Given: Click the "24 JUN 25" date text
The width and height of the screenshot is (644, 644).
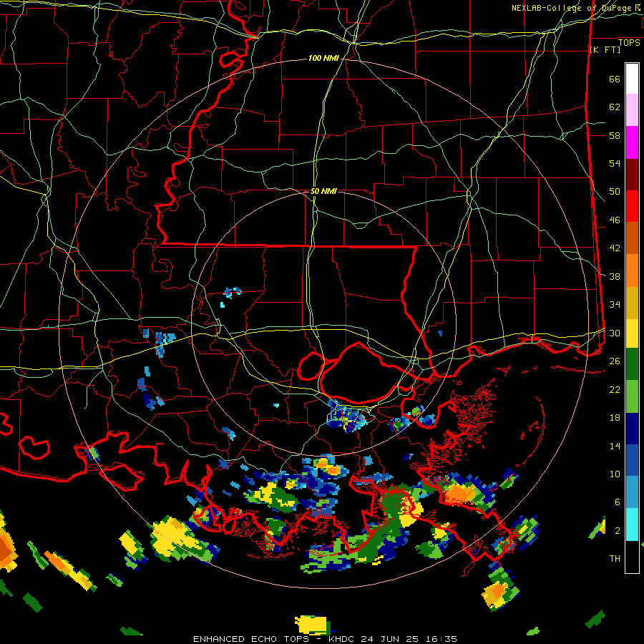Looking at the screenshot, I should (390, 639).
